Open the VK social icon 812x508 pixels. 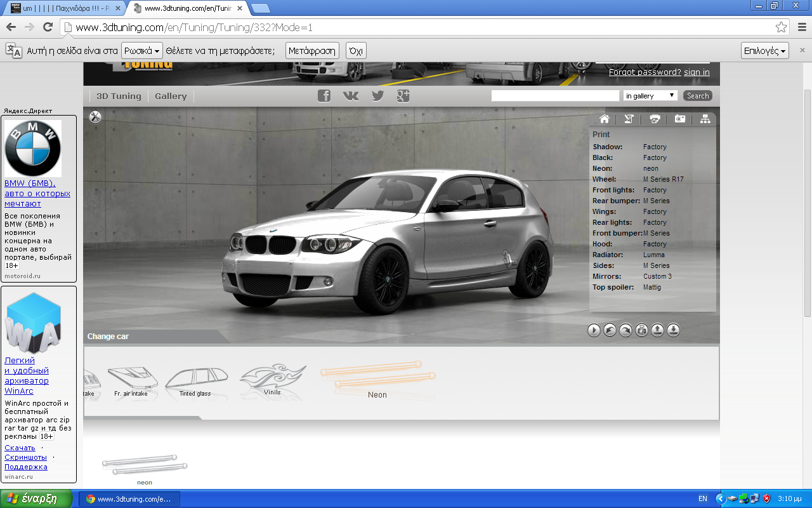(x=351, y=96)
